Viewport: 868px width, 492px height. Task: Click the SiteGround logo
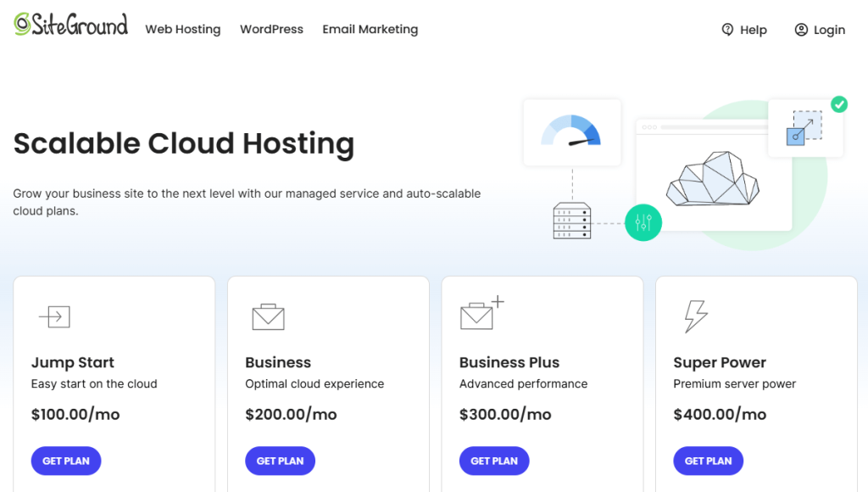[71, 25]
